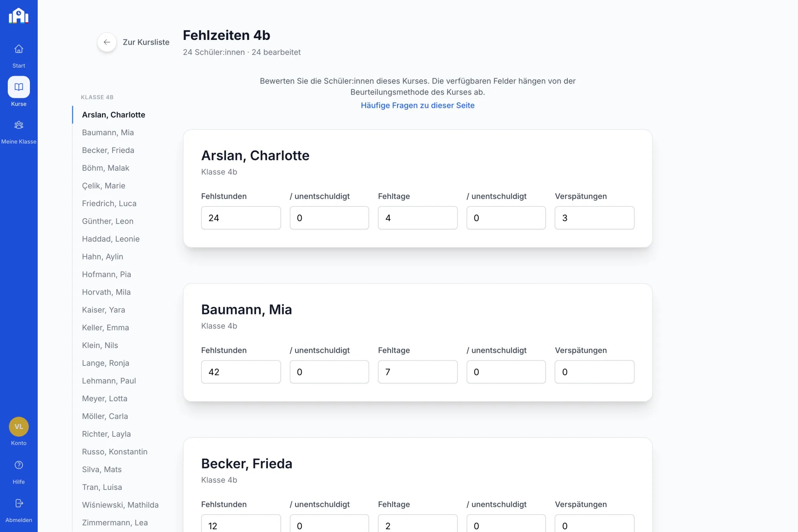Select Klein, Nils in the list
Screen dimensions: 798x532
pos(100,345)
